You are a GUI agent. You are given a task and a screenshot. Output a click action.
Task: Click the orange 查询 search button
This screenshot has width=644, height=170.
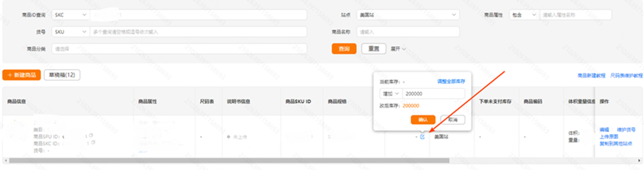pyautogui.click(x=344, y=49)
